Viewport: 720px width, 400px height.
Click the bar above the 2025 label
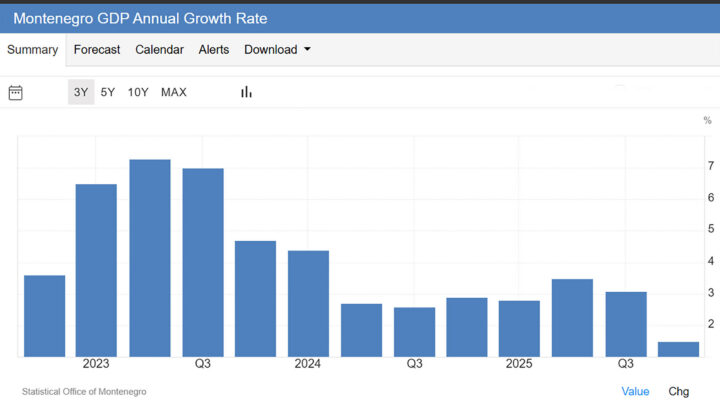(x=519, y=327)
